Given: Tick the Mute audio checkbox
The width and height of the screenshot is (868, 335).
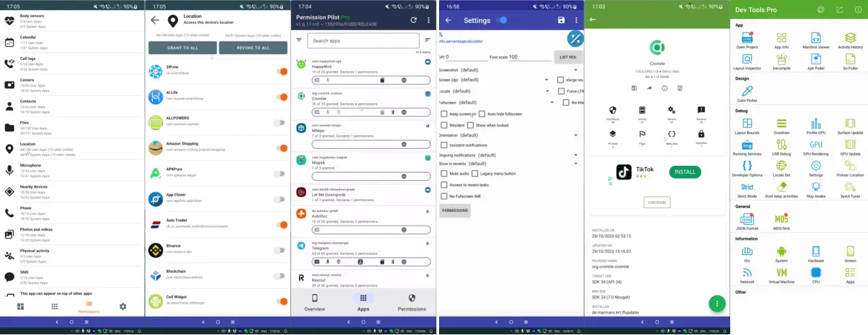Looking at the screenshot, I should (x=444, y=173).
